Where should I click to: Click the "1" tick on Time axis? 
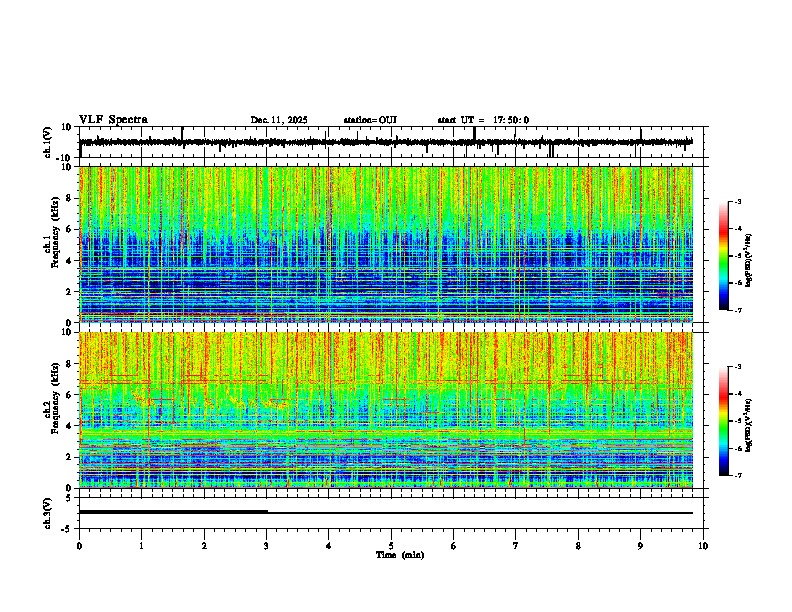[x=141, y=546]
